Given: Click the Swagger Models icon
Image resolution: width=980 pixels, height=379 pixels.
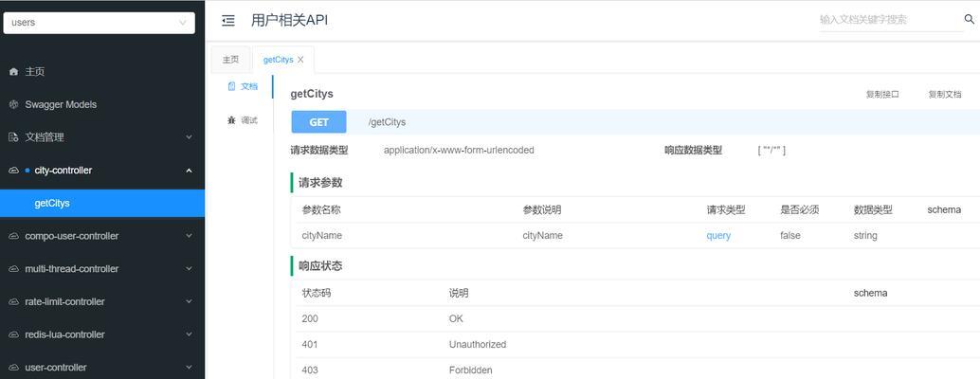Looking at the screenshot, I should (14, 104).
